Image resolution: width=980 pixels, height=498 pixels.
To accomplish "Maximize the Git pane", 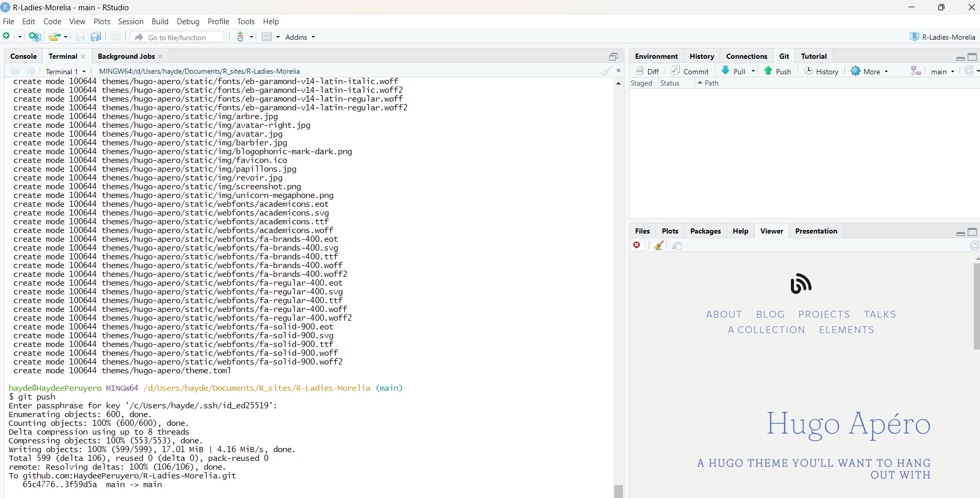I will [x=972, y=57].
